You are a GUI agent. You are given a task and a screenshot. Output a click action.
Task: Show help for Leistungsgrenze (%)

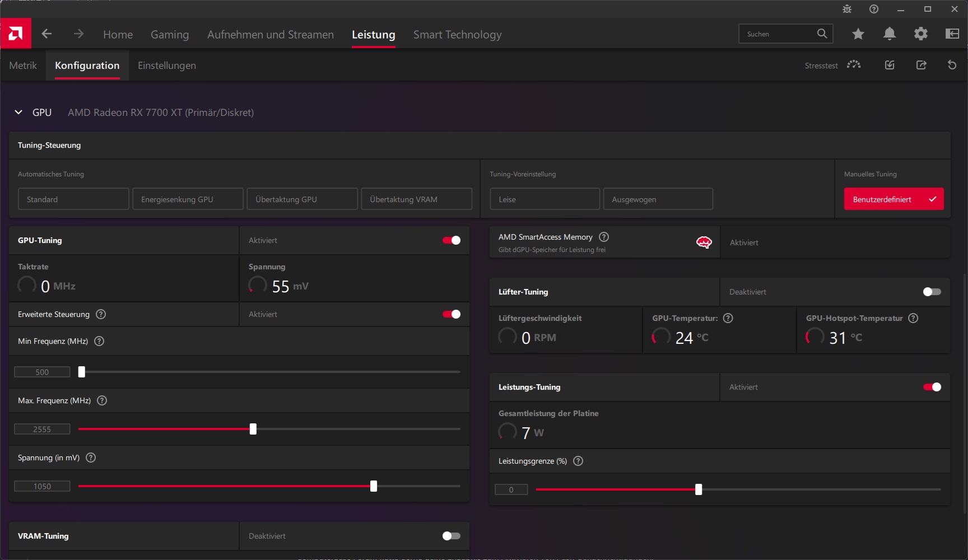click(x=579, y=461)
